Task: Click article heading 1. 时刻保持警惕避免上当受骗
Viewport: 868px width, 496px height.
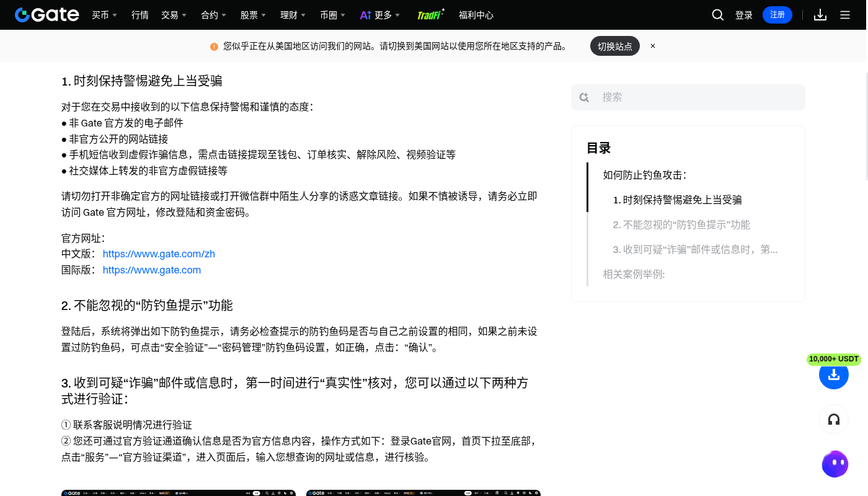Action: 142,81
